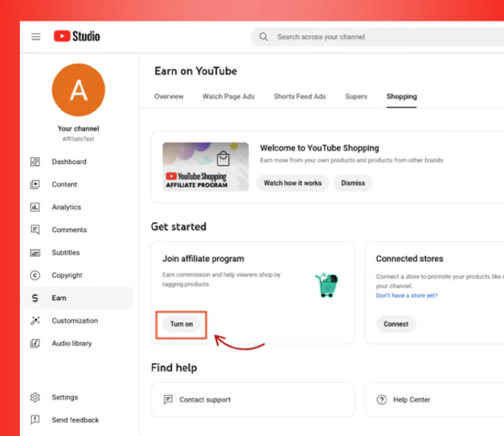This screenshot has height=436, width=504.
Task: Go to Content in sidebar
Action: click(x=78, y=184)
